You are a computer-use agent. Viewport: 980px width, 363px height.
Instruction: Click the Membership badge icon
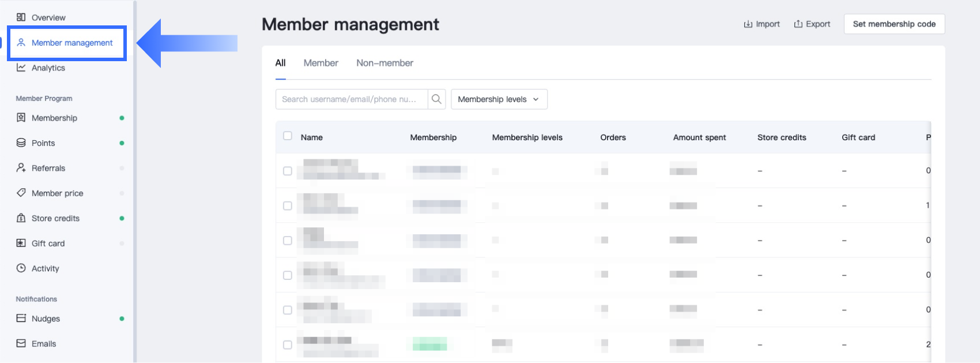[x=21, y=118]
